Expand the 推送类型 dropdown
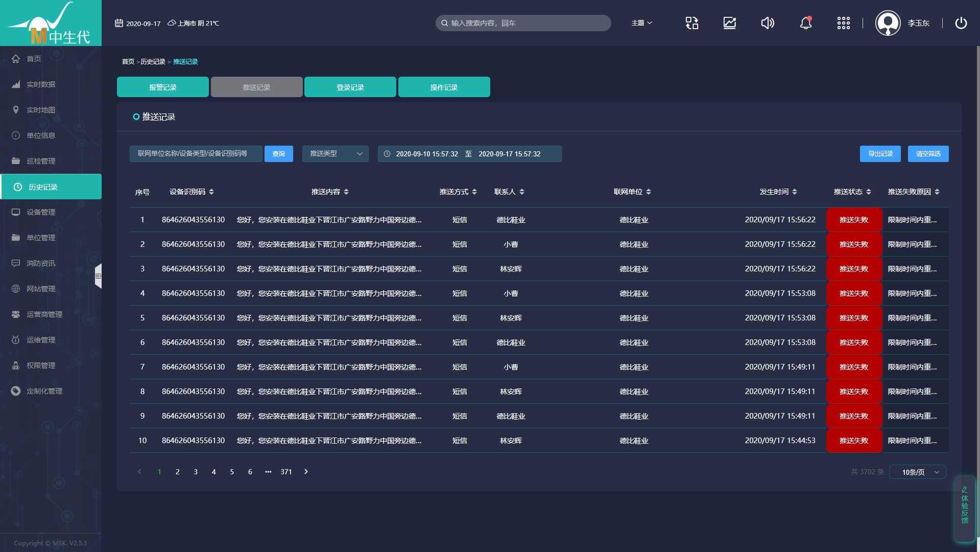Image resolution: width=980 pixels, height=552 pixels. pyautogui.click(x=335, y=154)
